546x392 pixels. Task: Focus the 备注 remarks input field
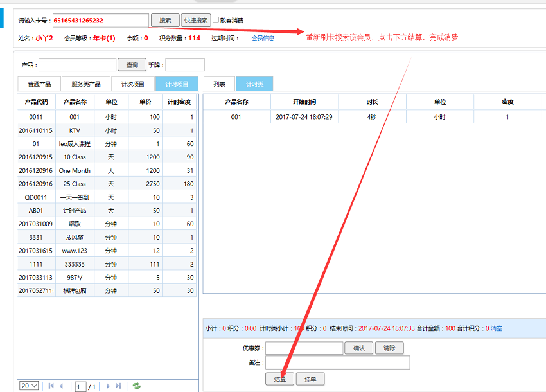(338, 363)
